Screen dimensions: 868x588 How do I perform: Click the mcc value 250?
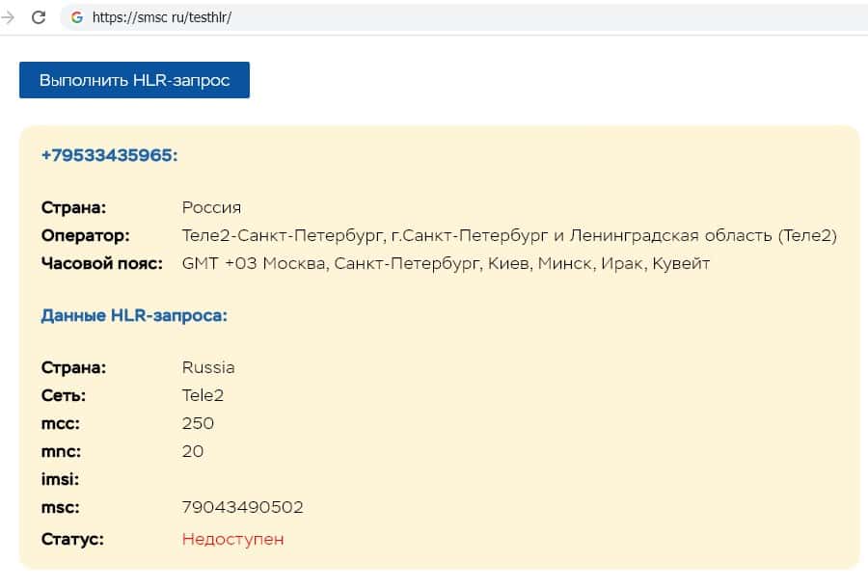198,423
